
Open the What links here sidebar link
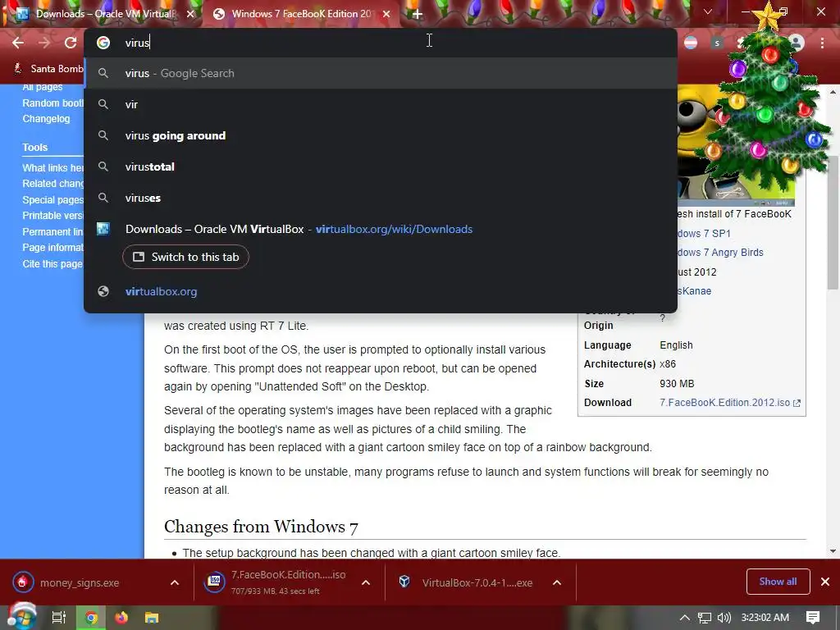pyautogui.click(x=52, y=167)
